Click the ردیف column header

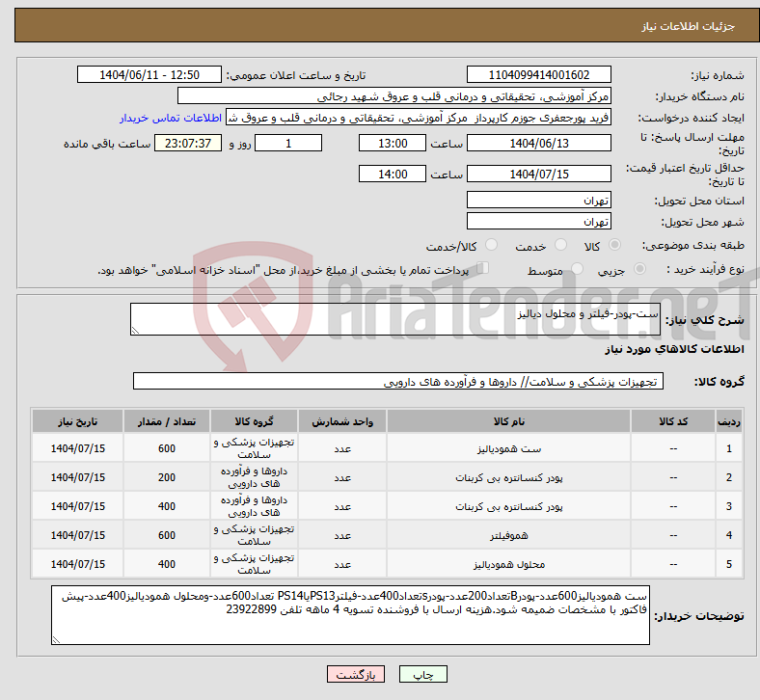pyautogui.click(x=728, y=421)
